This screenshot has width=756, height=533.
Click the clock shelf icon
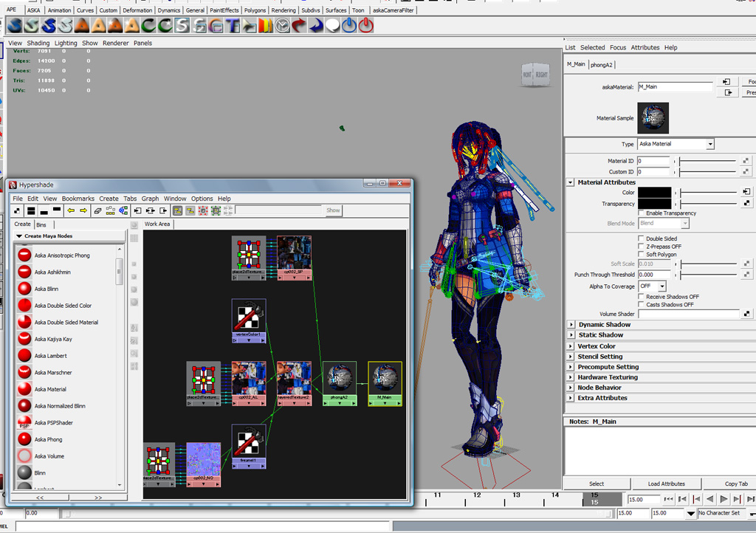283,25
